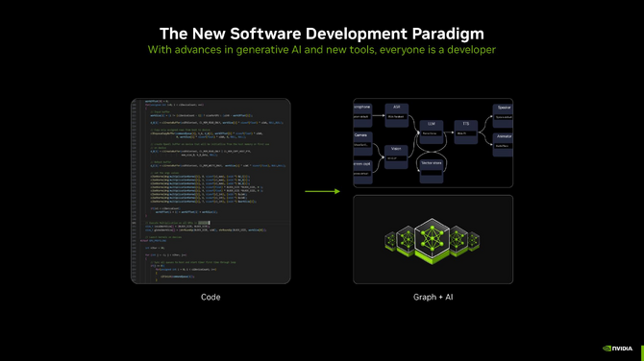Select the Vision node in the graph
644x361 pixels.
click(396, 156)
